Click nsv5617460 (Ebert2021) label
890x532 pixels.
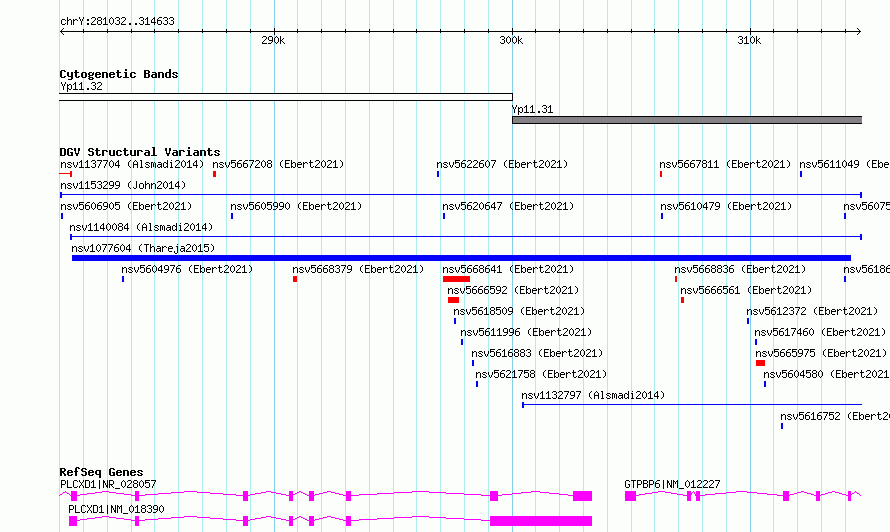tap(820, 332)
